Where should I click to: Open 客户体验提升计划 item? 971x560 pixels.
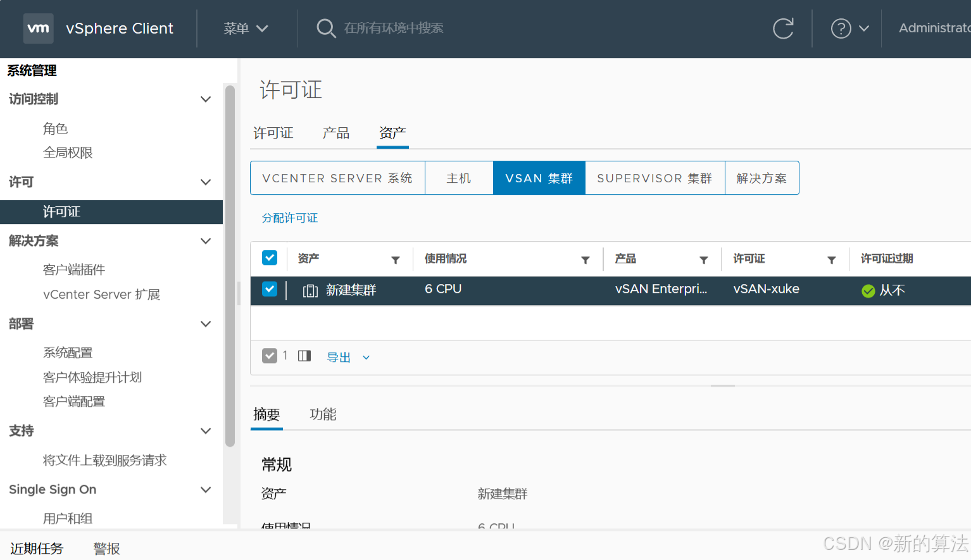coord(92,377)
